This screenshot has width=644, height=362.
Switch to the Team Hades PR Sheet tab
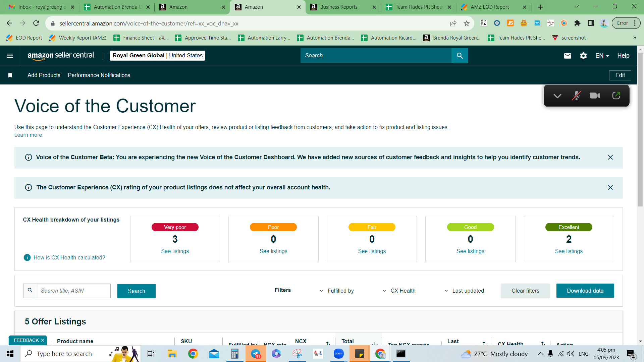tap(419, 7)
